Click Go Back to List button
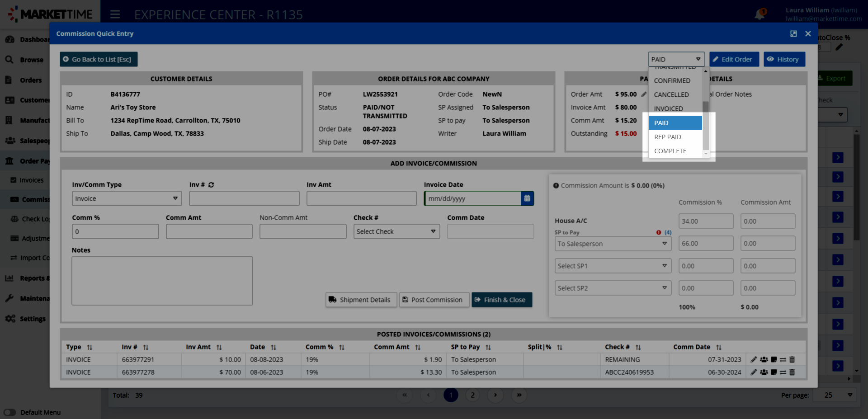 (99, 59)
